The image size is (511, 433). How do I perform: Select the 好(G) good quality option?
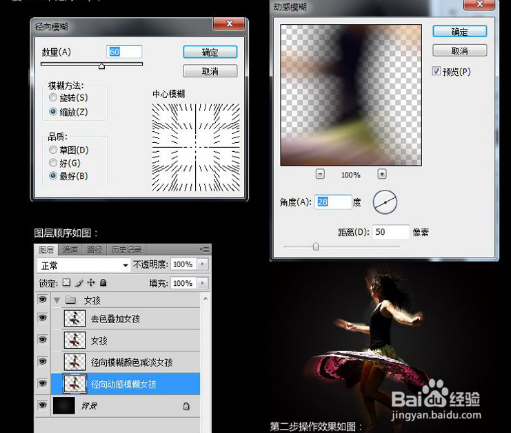(53, 163)
